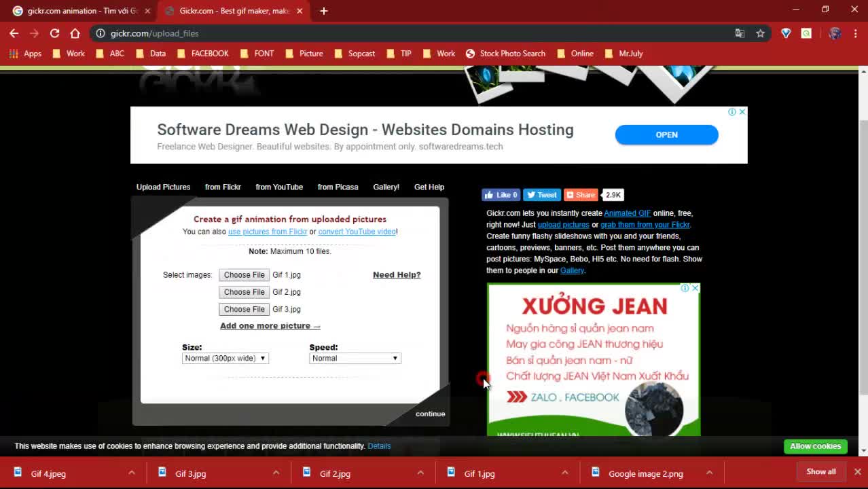This screenshot has height=489, width=868.
Task: Open the FONT bookmark folder
Action: 257,54
